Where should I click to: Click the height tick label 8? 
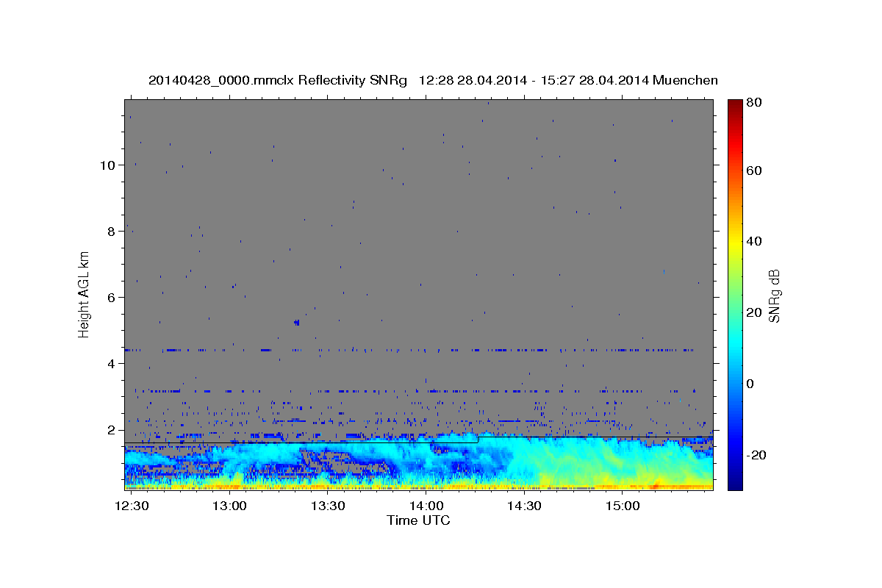click(111, 231)
